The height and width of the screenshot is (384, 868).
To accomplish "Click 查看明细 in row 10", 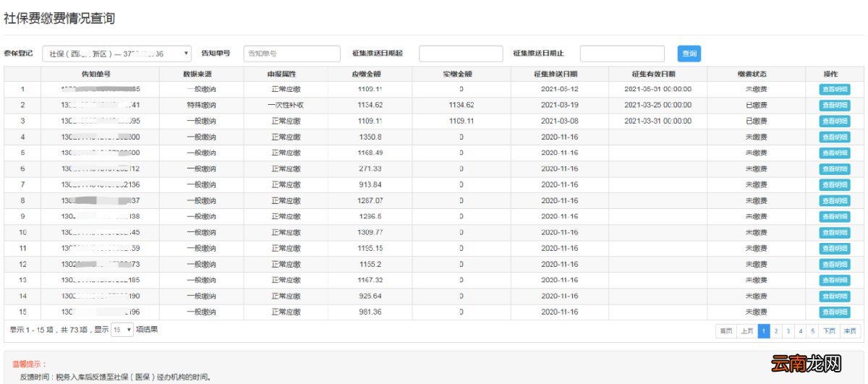I will pos(835,233).
